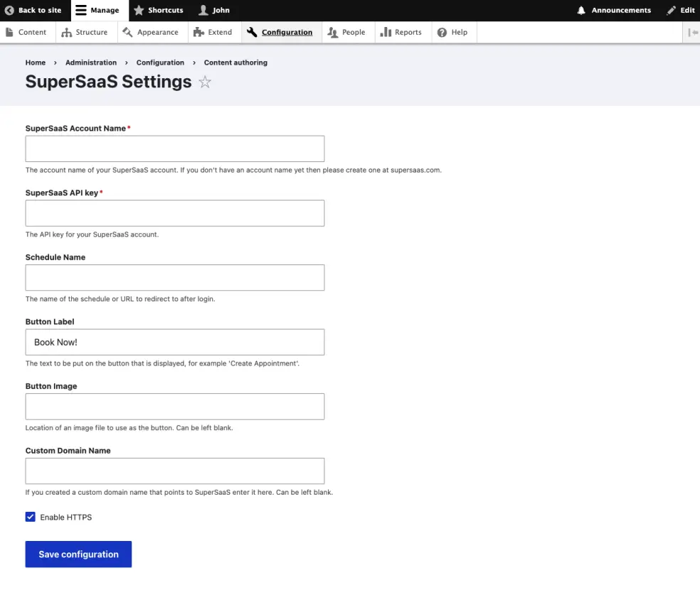700x590 pixels.
Task: Uncheck the Enable HTTPS checkbox
Action: tap(30, 517)
